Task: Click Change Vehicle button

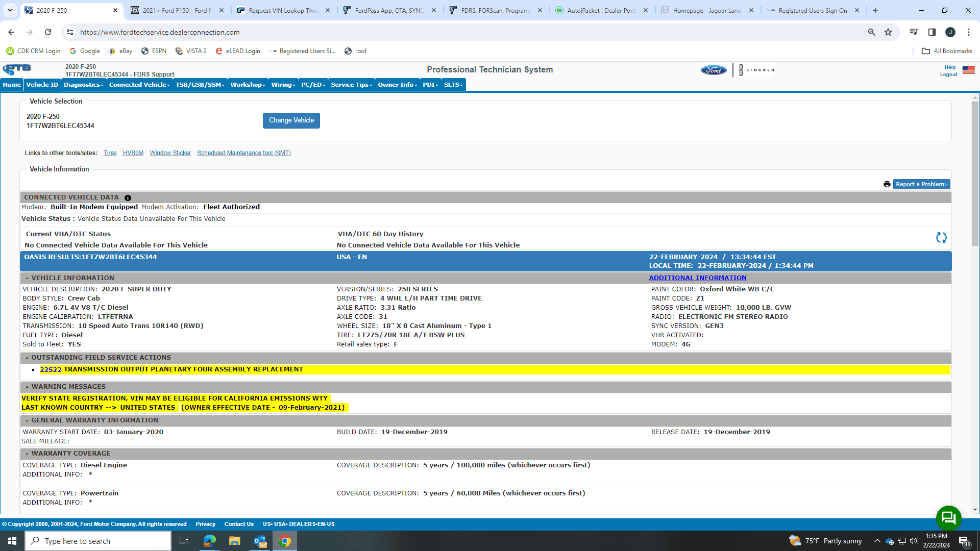Action: coord(291,120)
